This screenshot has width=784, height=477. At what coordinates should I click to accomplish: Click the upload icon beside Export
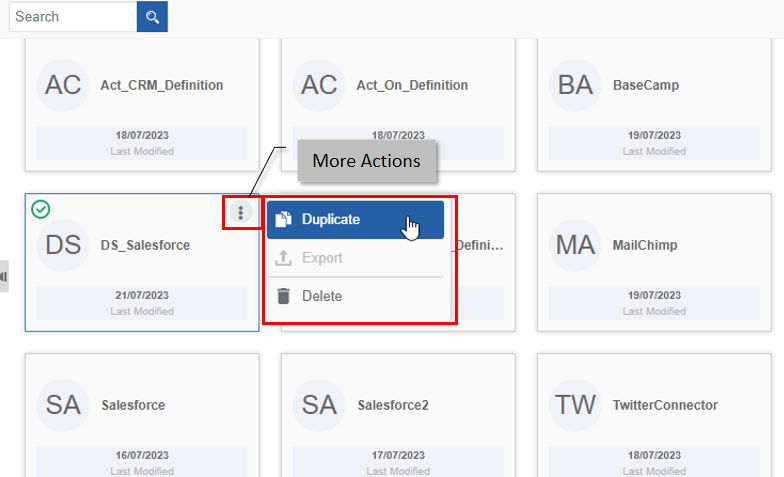pyautogui.click(x=284, y=258)
